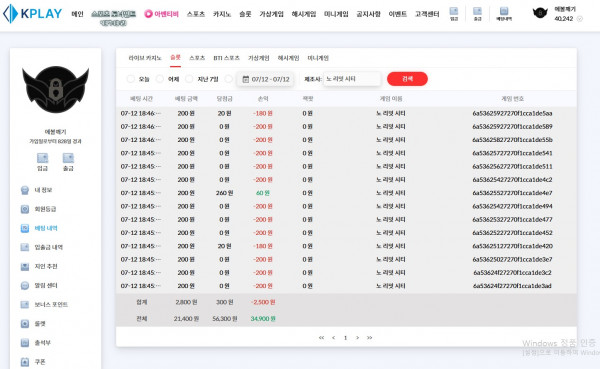This screenshot has width=600, height=369.
Task: Select the 지난 7일 radio button
Action: [x=189, y=79]
